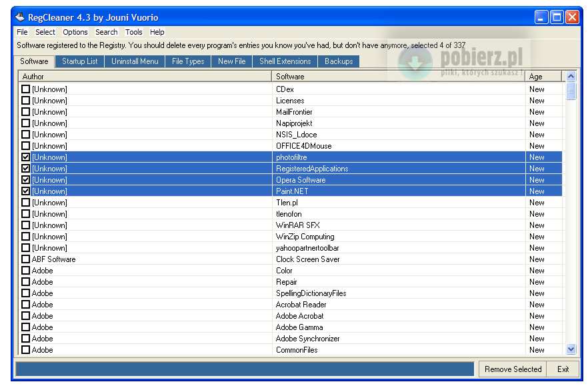Check the box for the Napiprojekt entry
Viewport: 588px width, 392px height.
pos(25,123)
